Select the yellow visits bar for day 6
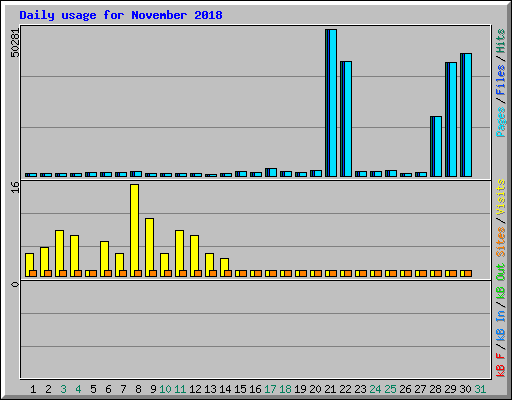This screenshot has height=400, width=512. [x=104, y=259]
